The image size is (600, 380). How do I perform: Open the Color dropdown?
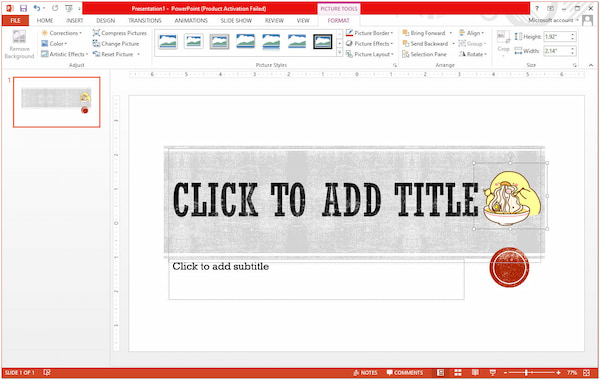[x=54, y=44]
